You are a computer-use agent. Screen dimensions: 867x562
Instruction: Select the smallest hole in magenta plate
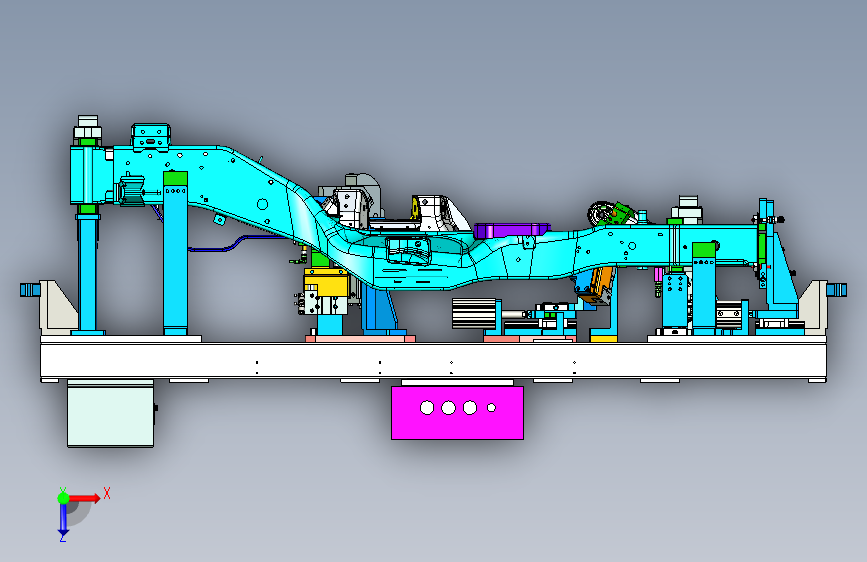click(491, 408)
